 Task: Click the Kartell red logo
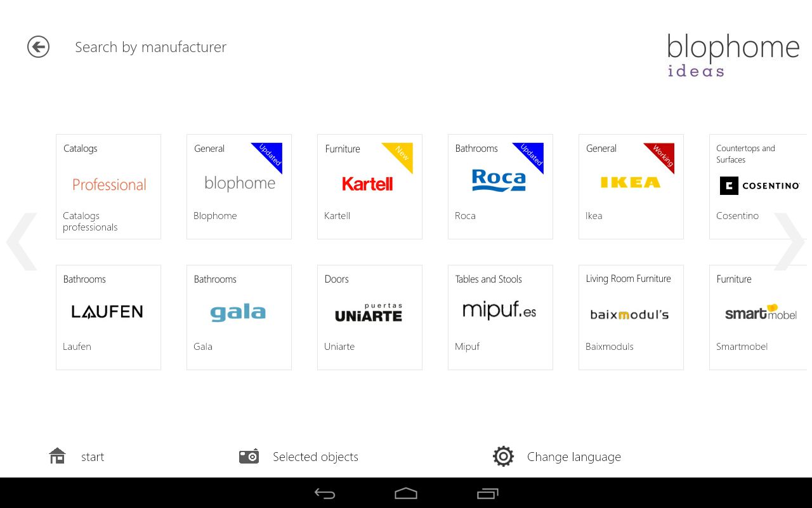367,184
